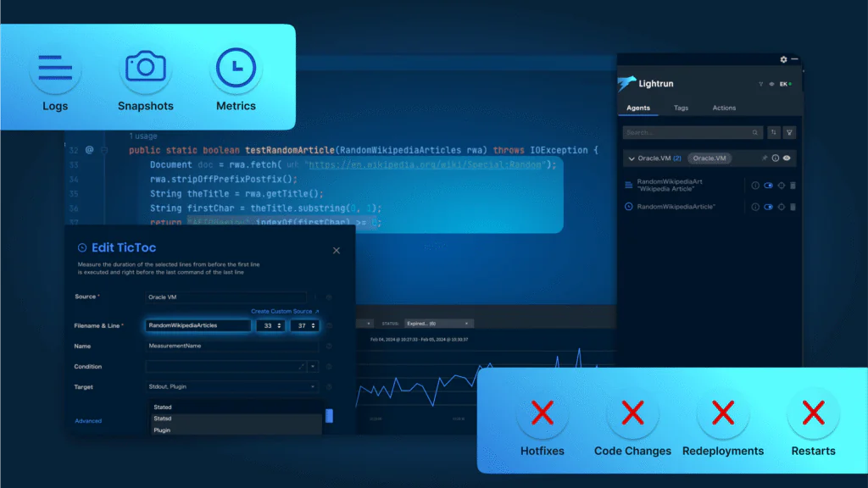The height and width of the screenshot is (488, 868).
Task: Delete the RandomWikipediaArt log action
Action: click(x=793, y=186)
